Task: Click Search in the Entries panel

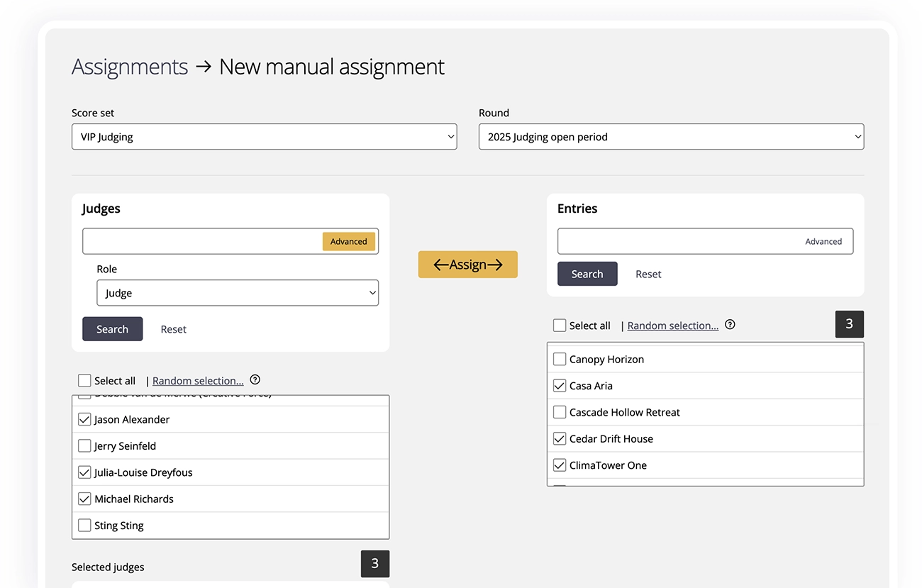Action: pyautogui.click(x=587, y=274)
